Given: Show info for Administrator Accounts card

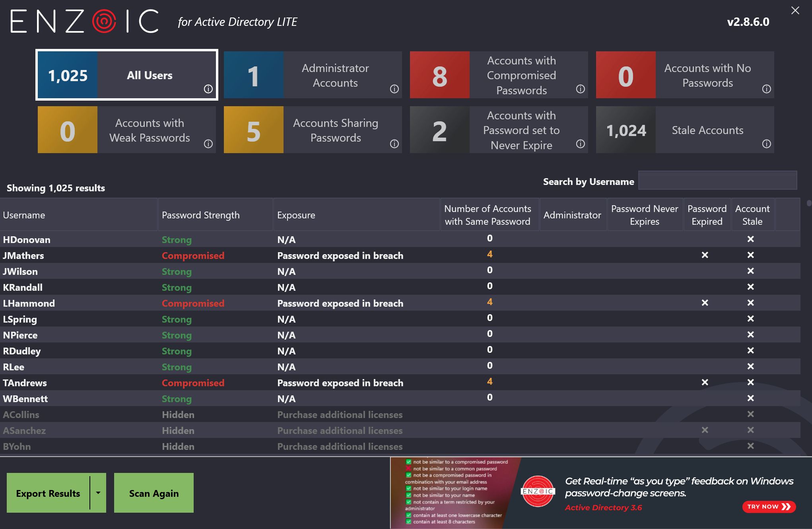Looking at the screenshot, I should point(394,89).
